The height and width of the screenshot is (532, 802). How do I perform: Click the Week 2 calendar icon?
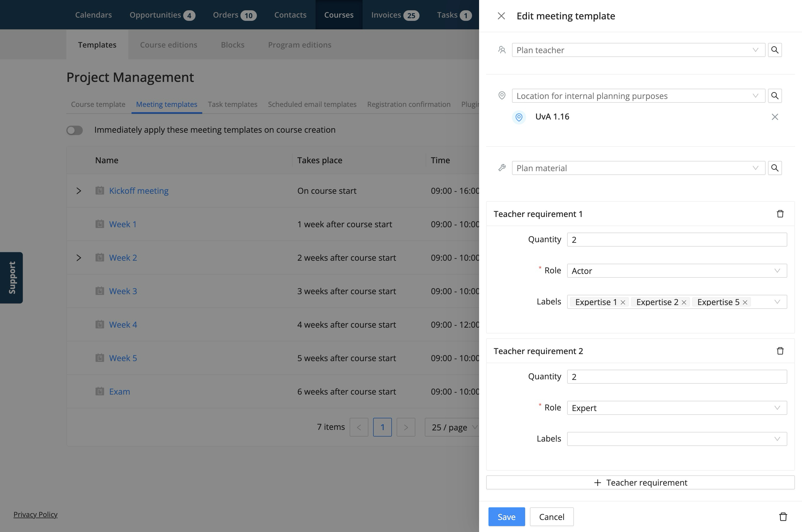[x=100, y=257]
